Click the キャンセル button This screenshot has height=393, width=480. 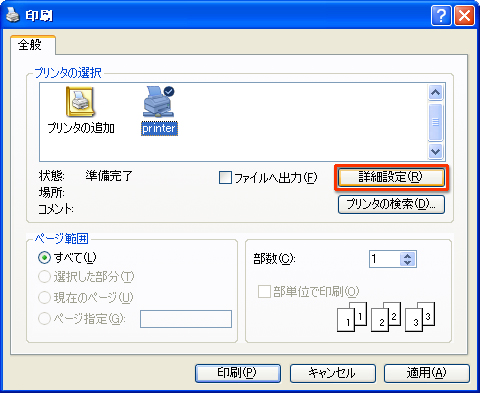click(x=333, y=373)
